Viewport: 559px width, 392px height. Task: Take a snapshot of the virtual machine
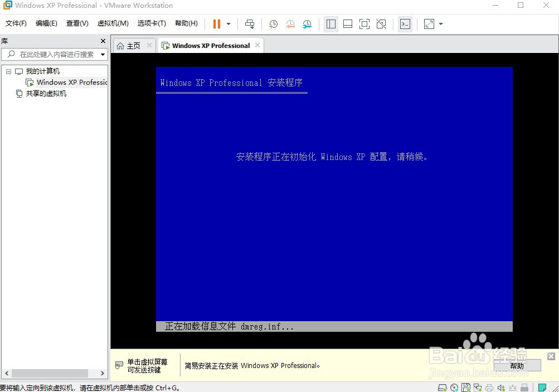274,24
